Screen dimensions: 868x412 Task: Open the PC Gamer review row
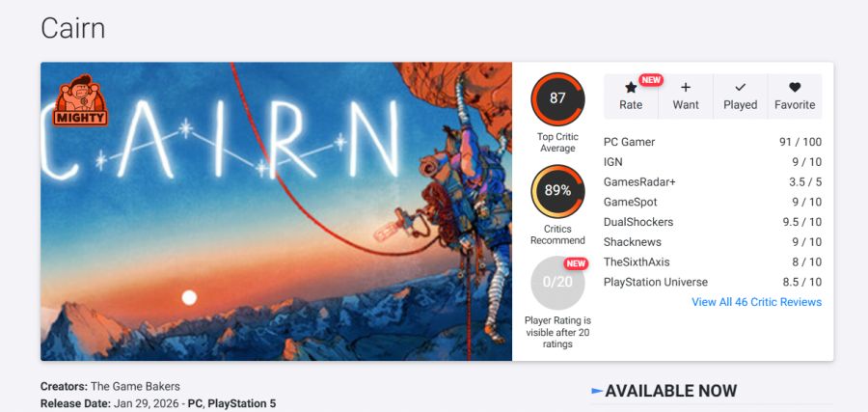(x=713, y=142)
